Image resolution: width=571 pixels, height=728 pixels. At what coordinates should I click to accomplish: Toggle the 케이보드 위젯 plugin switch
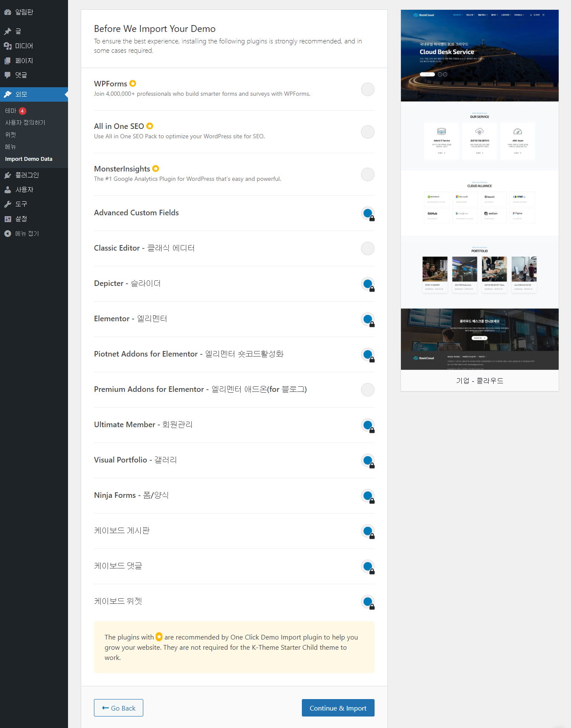point(368,602)
